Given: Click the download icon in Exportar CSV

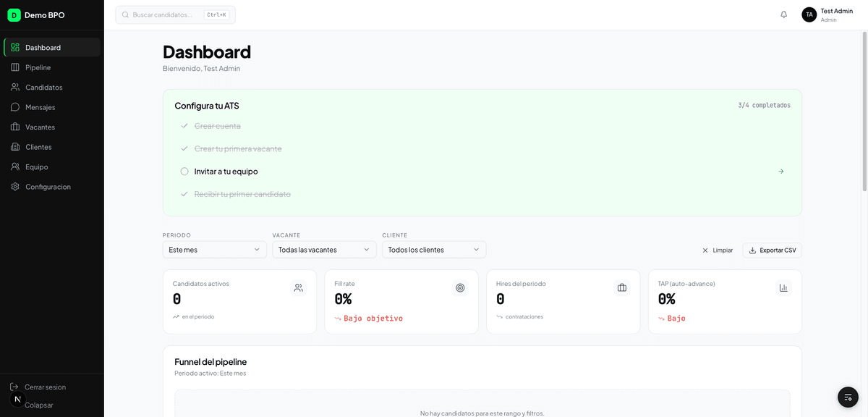Looking at the screenshot, I should [752, 250].
